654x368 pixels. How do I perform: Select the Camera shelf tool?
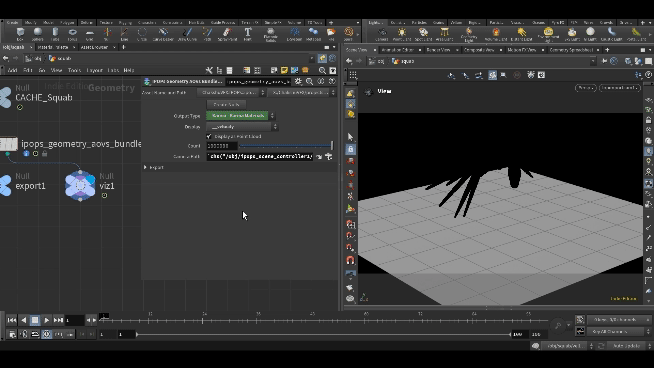click(x=382, y=34)
